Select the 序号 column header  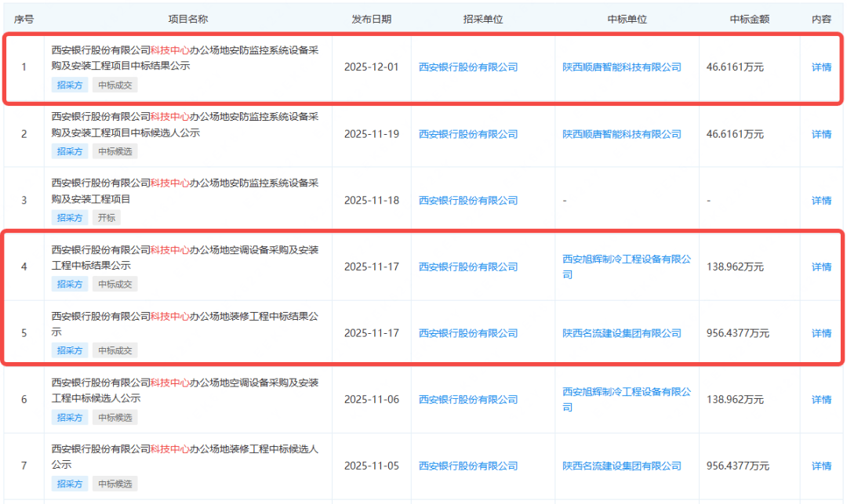click(x=21, y=18)
